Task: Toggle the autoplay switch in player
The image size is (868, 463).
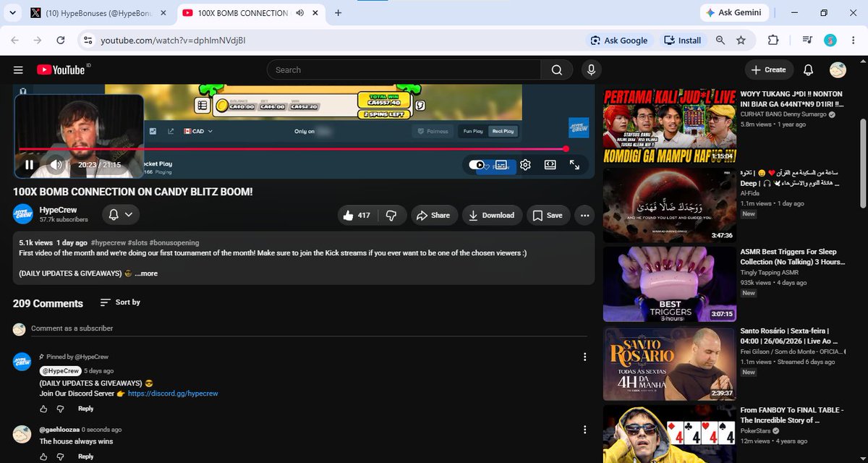Action: point(477,165)
